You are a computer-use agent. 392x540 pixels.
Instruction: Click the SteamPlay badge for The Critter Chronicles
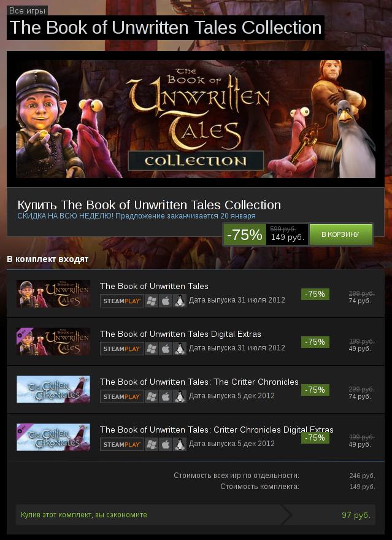pyautogui.click(x=122, y=396)
